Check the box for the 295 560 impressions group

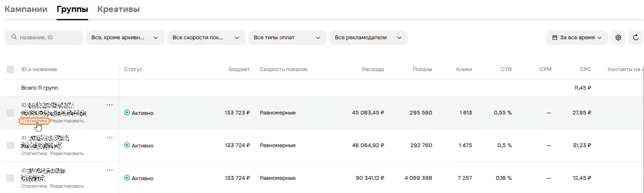[10, 113]
